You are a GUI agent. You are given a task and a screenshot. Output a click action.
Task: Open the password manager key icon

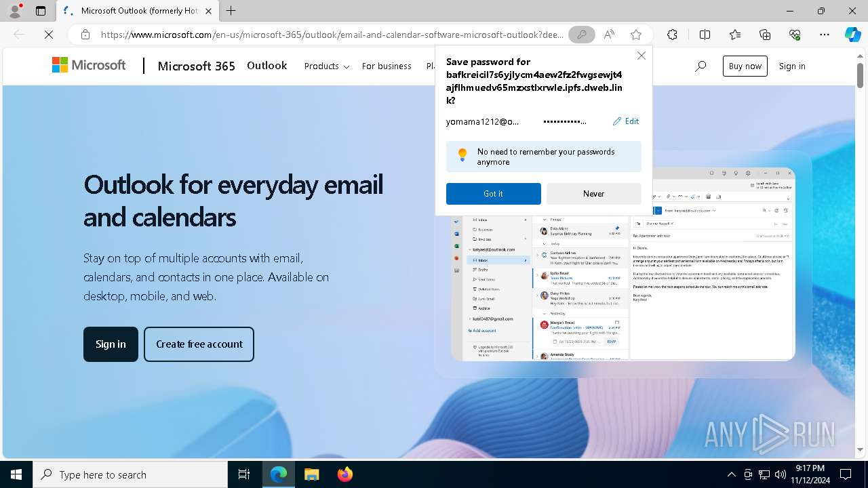(x=582, y=35)
